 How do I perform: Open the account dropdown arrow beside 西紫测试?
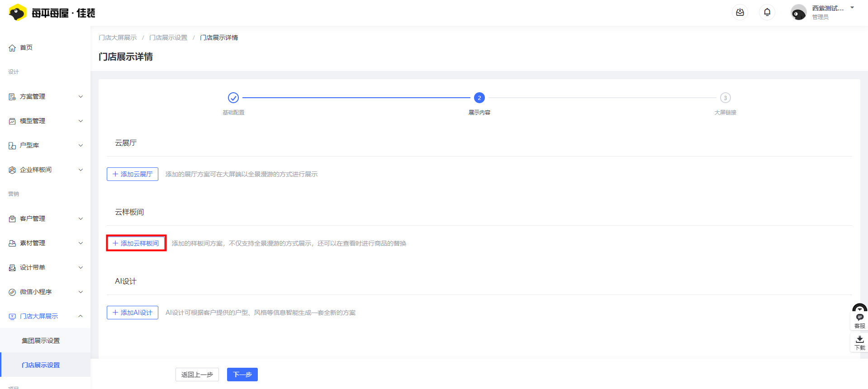pos(852,8)
